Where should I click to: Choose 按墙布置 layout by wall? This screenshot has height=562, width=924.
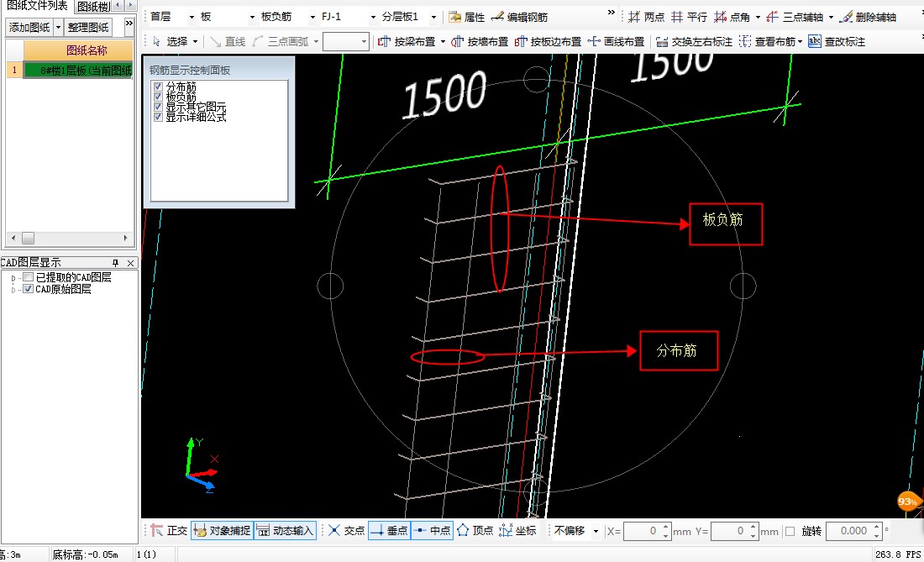pyautogui.click(x=480, y=41)
